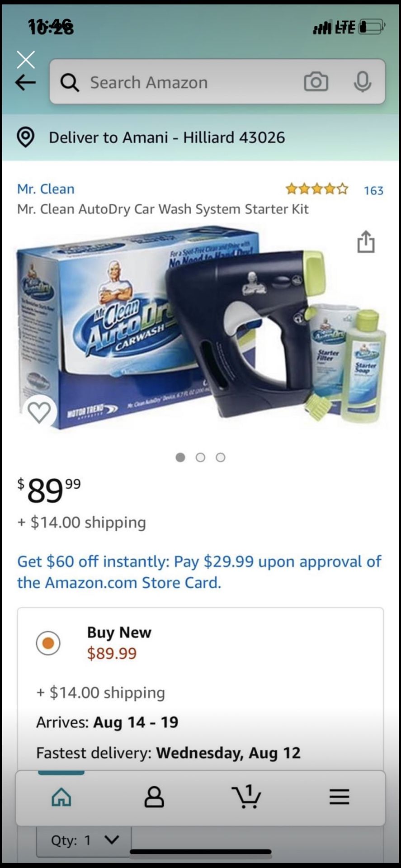The image size is (401, 868).
Task: Open the Home tab in bottom bar
Action: point(61,797)
